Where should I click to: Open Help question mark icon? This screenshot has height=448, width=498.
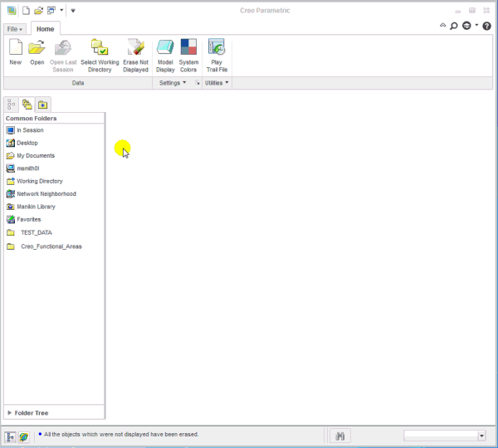click(486, 26)
